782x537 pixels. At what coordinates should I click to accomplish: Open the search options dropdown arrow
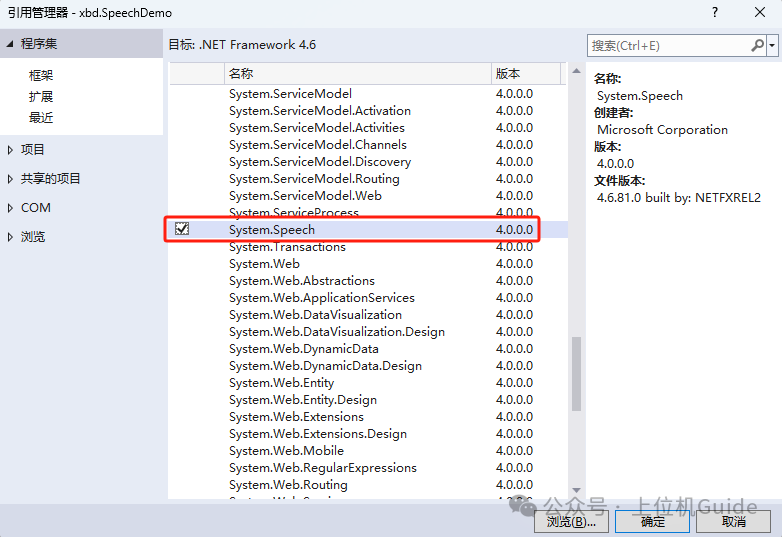pyautogui.click(x=773, y=46)
